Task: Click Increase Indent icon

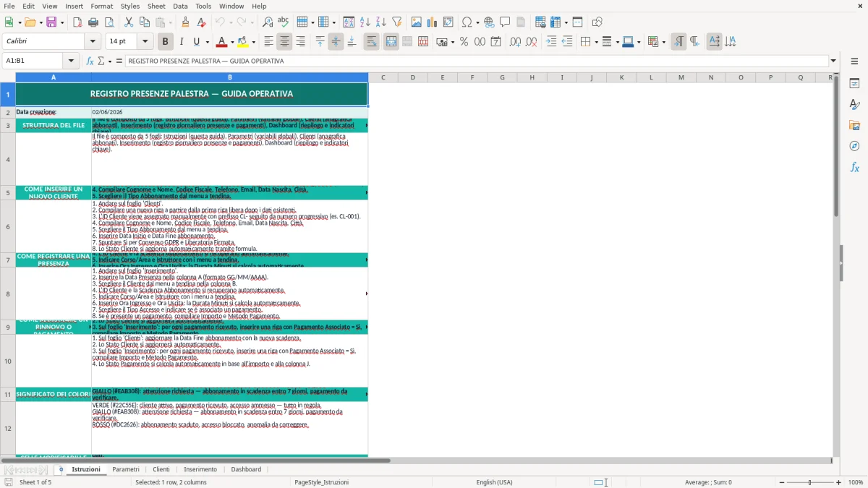Action: point(551,42)
